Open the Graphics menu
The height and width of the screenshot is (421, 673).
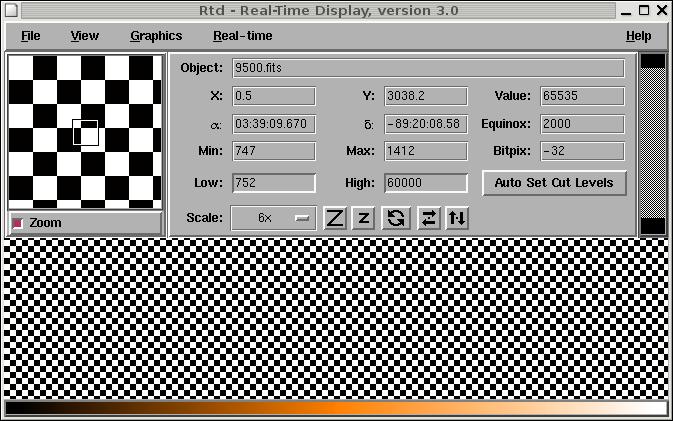click(156, 36)
